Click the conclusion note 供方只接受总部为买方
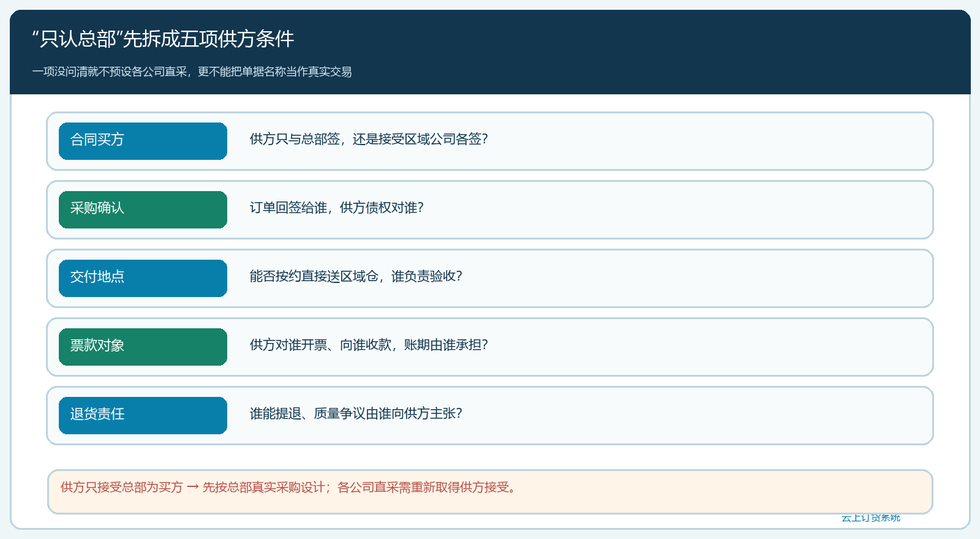 pos(490,492)
